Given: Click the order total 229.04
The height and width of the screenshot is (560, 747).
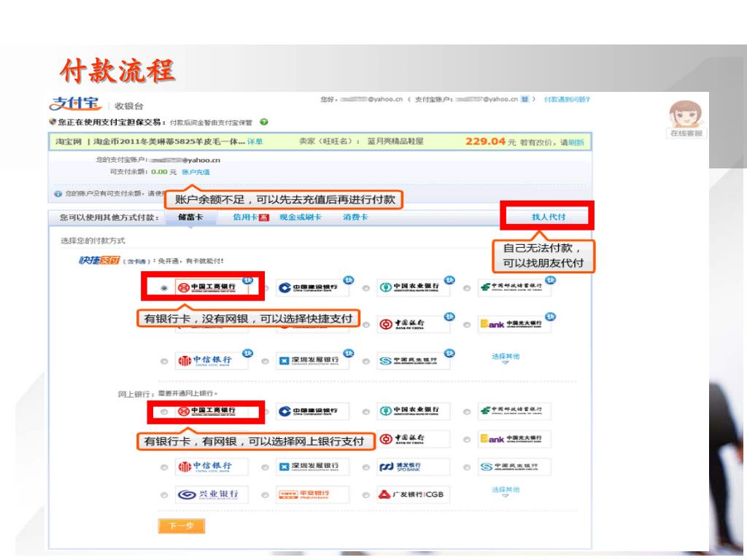Looking at the screenshot, I should [485, 141].
